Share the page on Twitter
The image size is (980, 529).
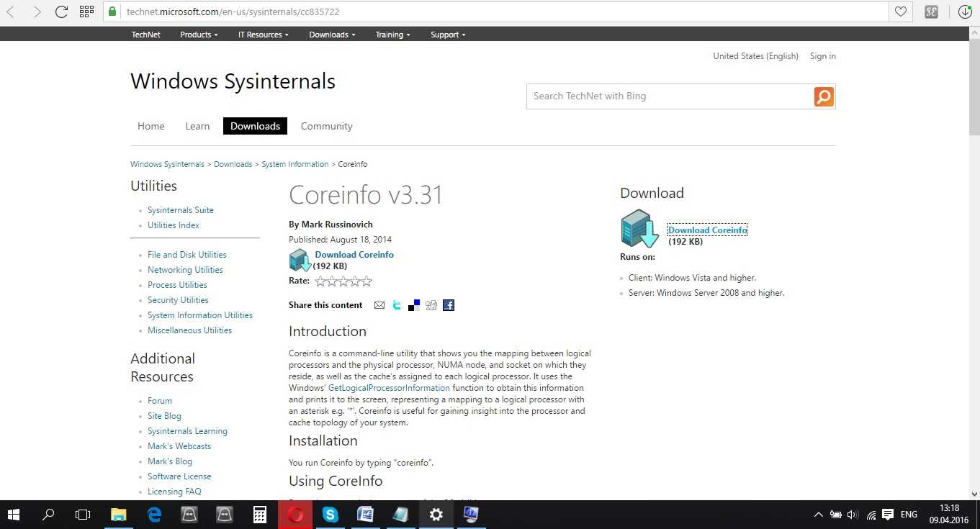tap(397, 305)
